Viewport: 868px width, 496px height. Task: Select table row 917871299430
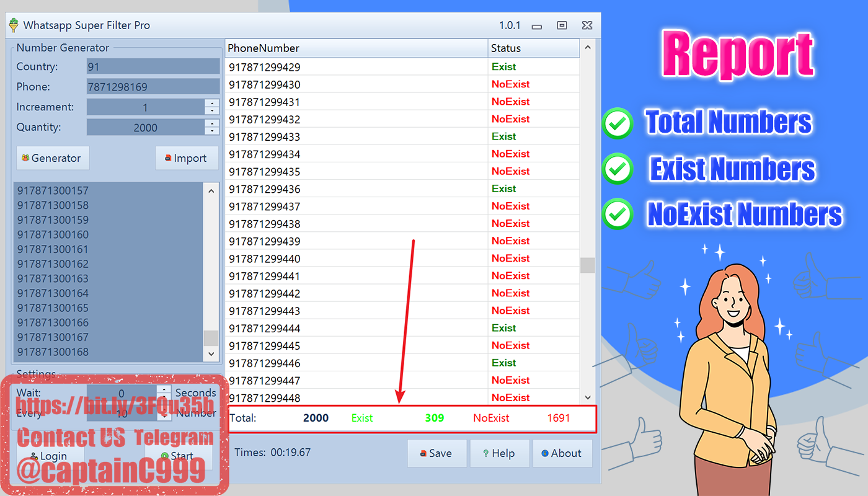[402, 84]
